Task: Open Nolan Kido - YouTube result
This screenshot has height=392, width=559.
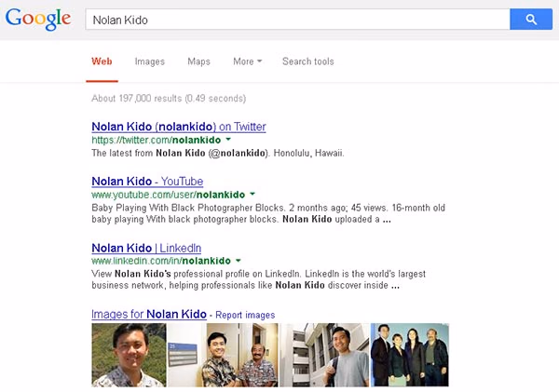Action: point(147,182)
